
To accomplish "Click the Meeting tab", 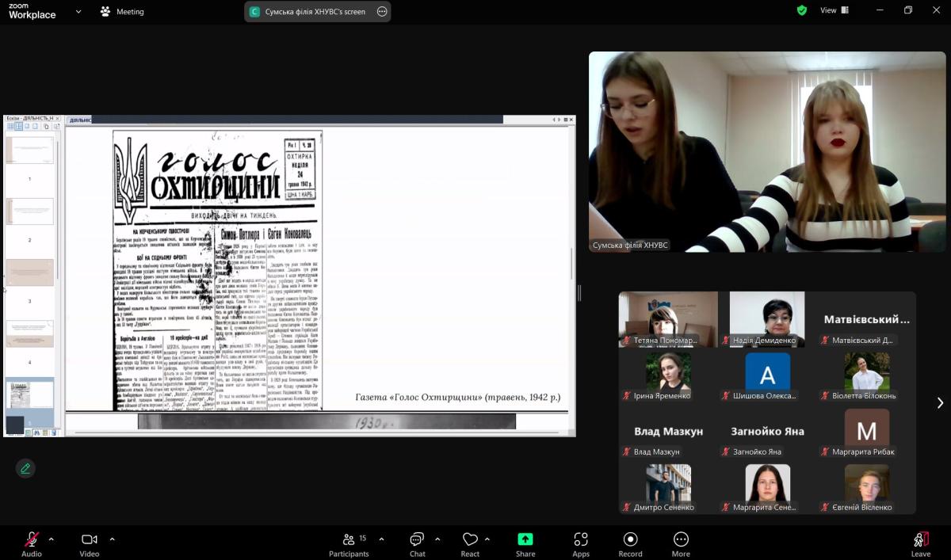I will coord(122,12).
